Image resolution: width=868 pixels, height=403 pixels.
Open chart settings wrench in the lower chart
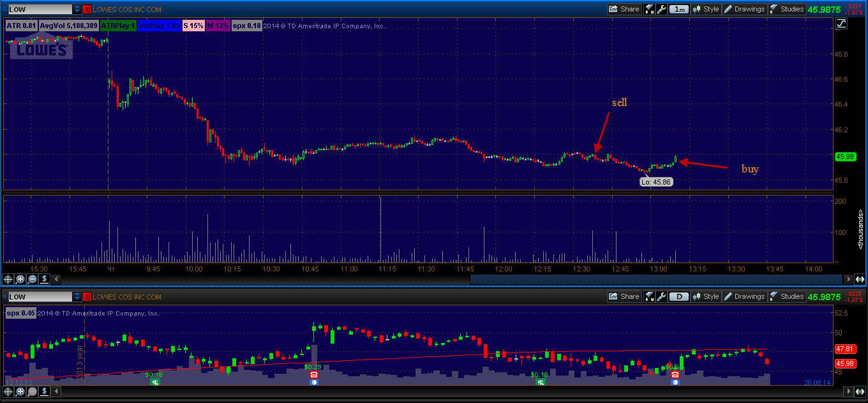[662, 296]
